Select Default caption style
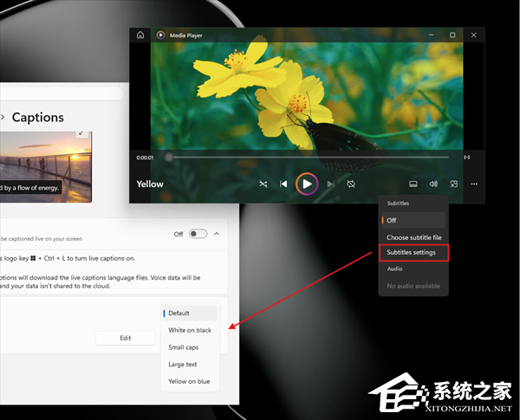Screen dimensions: 520x420 (x=191, y=313)
